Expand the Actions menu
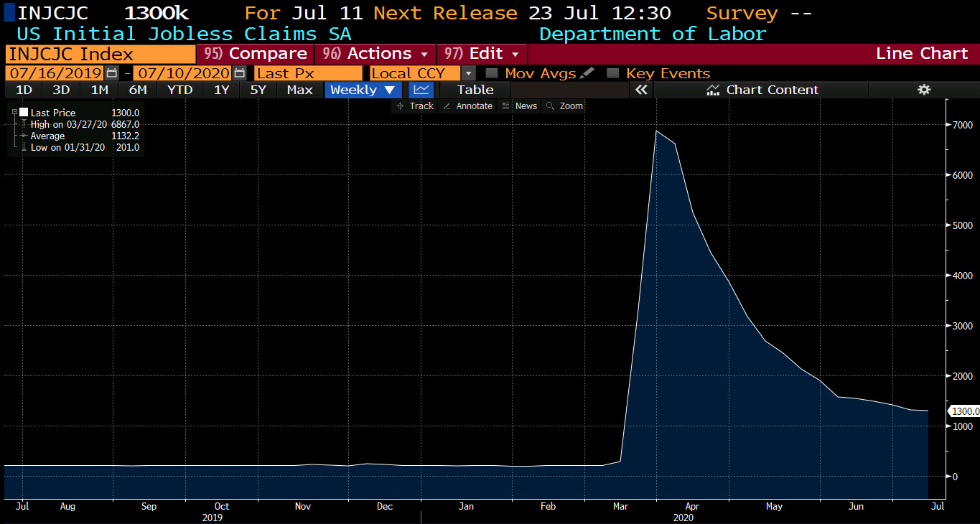 pyautogui.click(x=376, y=54)
